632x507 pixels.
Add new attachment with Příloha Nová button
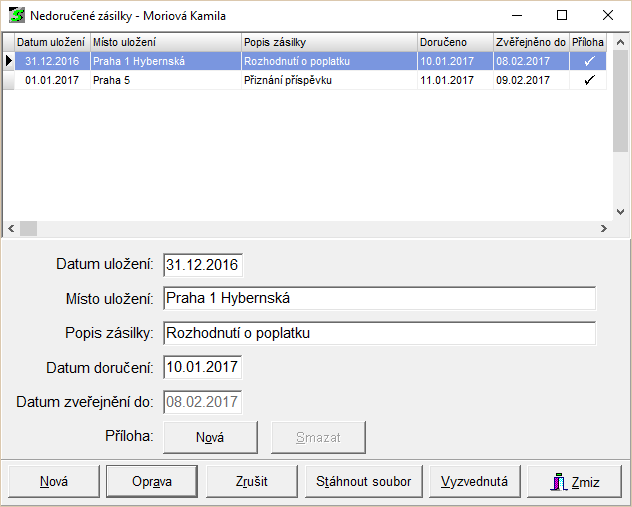pos(210,437)
